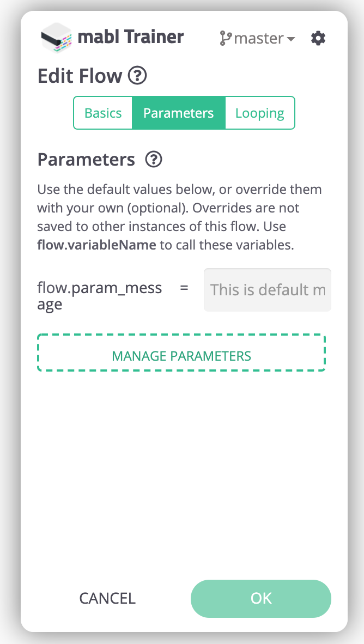Image resolution: width=364 pixels, height=644 pixels.
Task: Expand the master branch dropdown caret
Action: [290, 39]
